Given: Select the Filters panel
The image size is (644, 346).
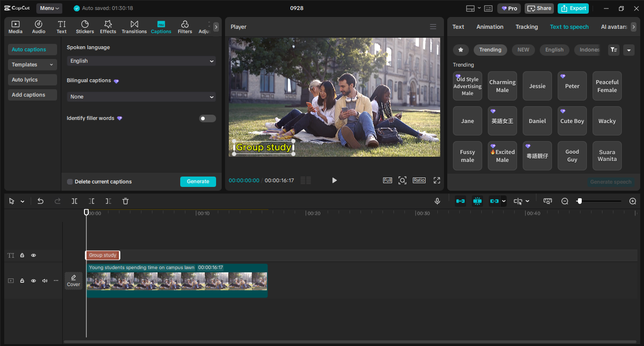Looking at the screenshot, I should (184, 26).
